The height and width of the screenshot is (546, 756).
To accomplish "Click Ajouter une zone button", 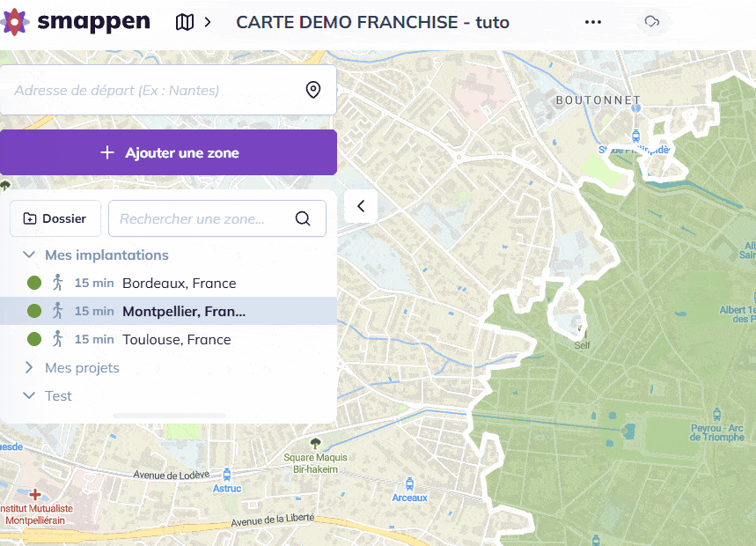I will (x=168, y=152).
